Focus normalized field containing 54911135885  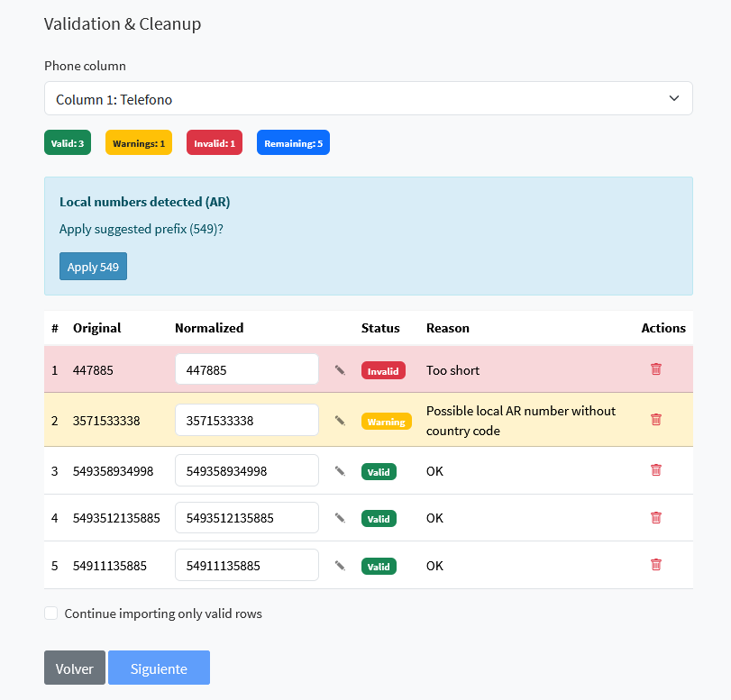[247, 565]
